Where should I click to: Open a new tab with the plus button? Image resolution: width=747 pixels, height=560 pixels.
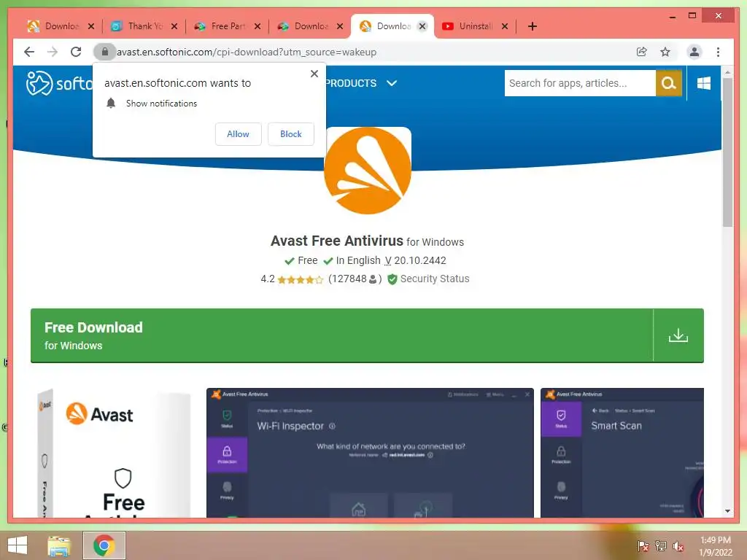coord(532,26)
